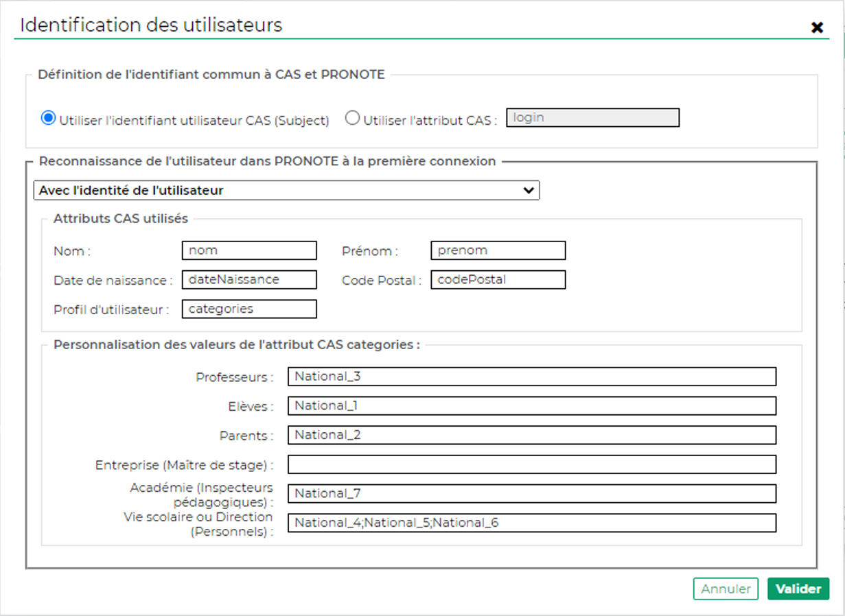The height and width of the screenshot is (616, 845).
Task: Select 'Utiliser l'attribut CAS' radio button
Action: [x=352, y=119]
